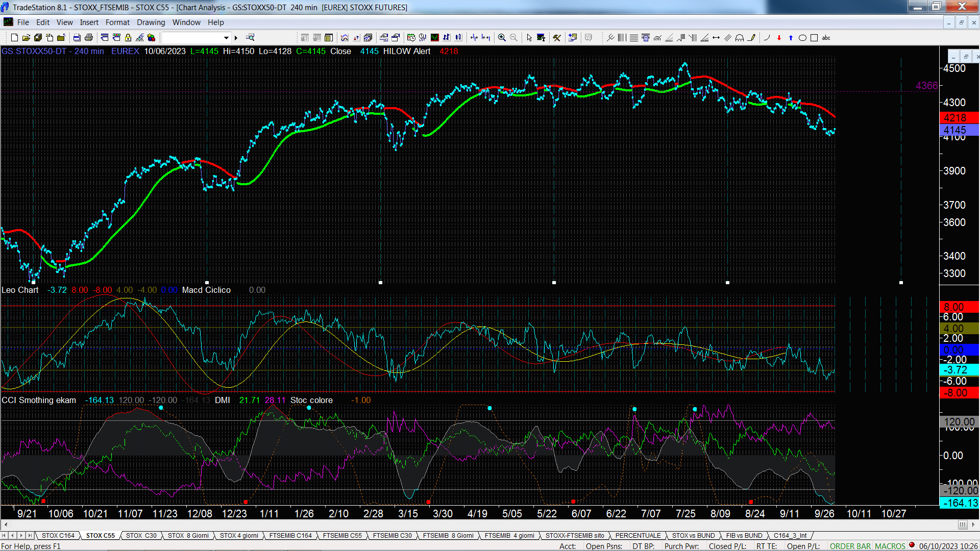Click the chart with text label icon

point(541,38)
